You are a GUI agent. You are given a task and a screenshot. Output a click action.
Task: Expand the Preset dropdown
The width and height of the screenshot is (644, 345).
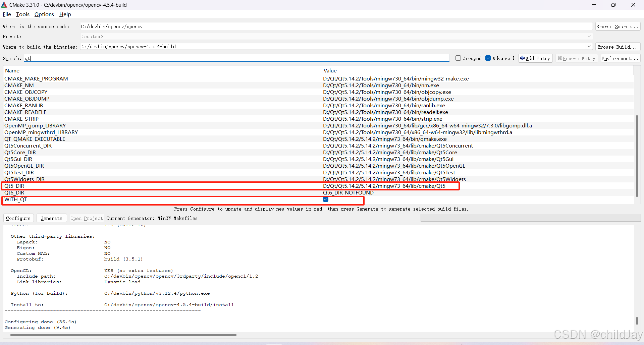click(x=589, y=37)
